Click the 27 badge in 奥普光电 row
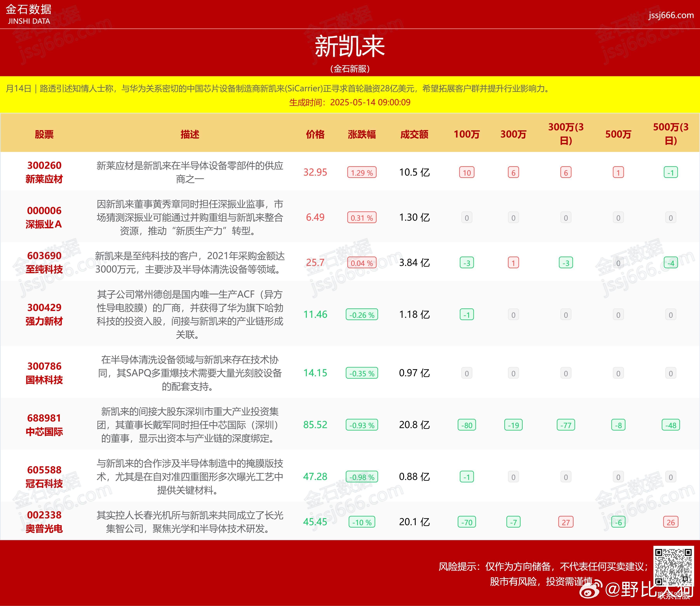 (x=566, y=522)
